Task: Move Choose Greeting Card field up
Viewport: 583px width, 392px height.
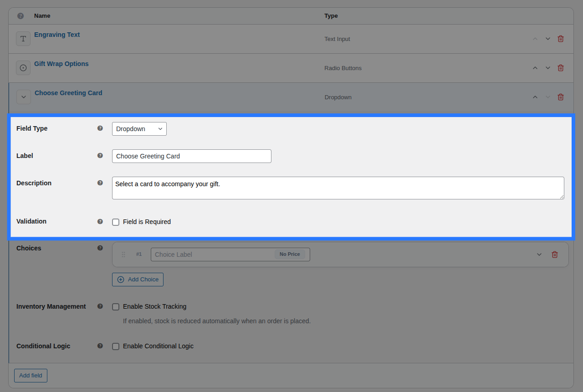Action: pos(535,97)
